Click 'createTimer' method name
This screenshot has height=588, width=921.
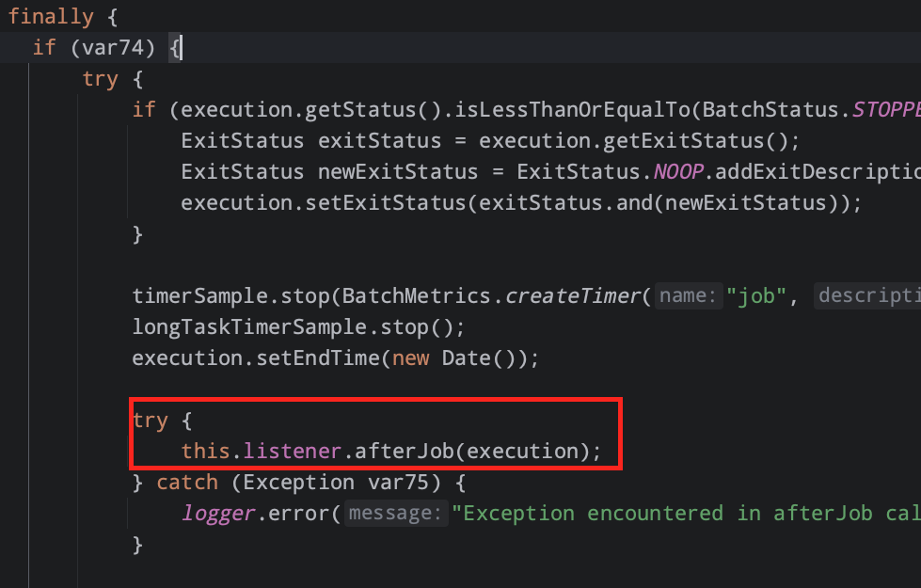tap(573, 296)
